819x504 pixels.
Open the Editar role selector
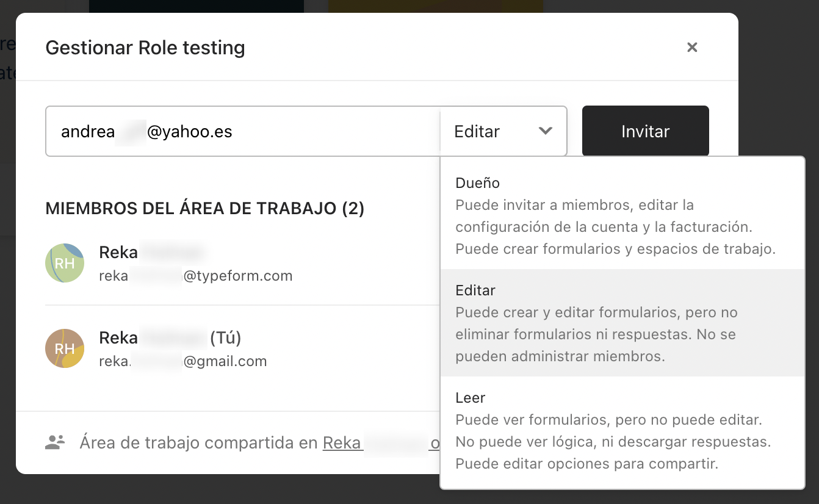tap(503, 131)
